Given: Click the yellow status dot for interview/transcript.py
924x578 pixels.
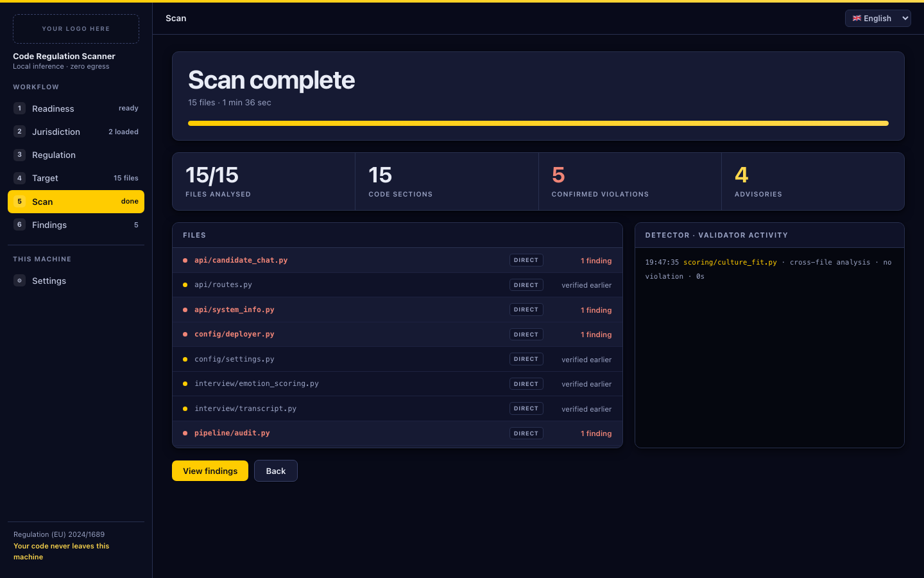Looking at the screenshot, I should 185,408.
